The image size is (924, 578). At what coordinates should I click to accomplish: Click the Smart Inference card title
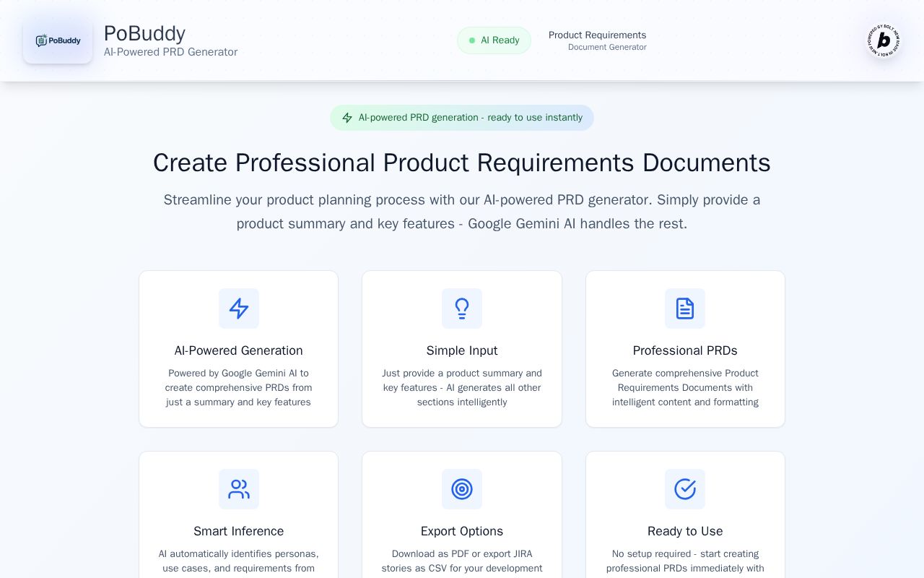239,531
